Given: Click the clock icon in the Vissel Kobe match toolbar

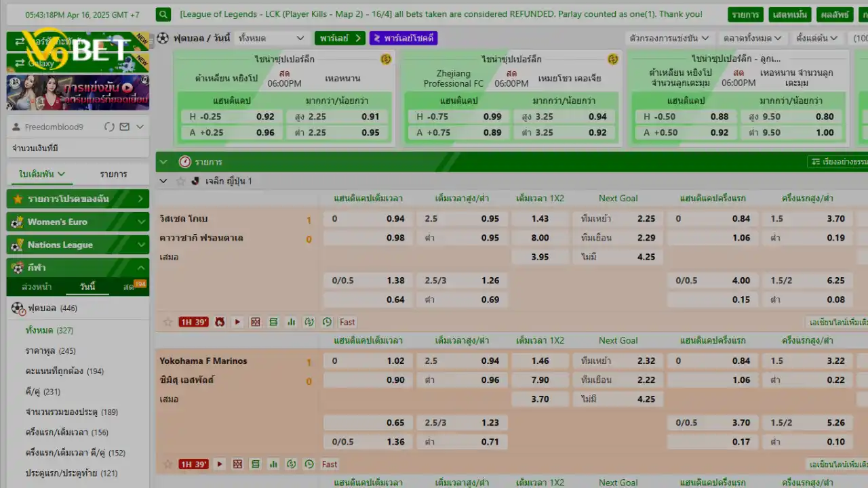Looking at the screenshot, I should 327,322.
